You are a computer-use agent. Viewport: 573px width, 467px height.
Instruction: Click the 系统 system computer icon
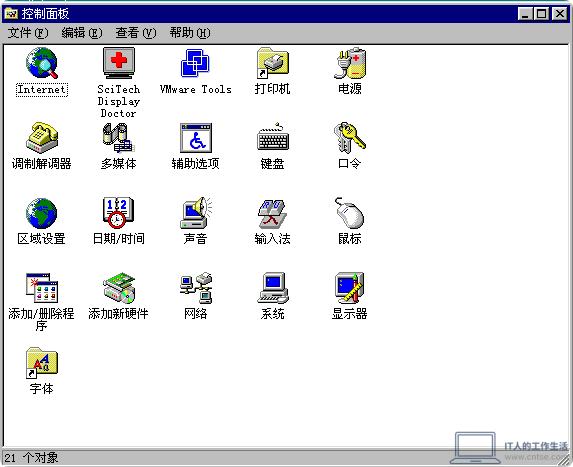click(x=273, y=288)
